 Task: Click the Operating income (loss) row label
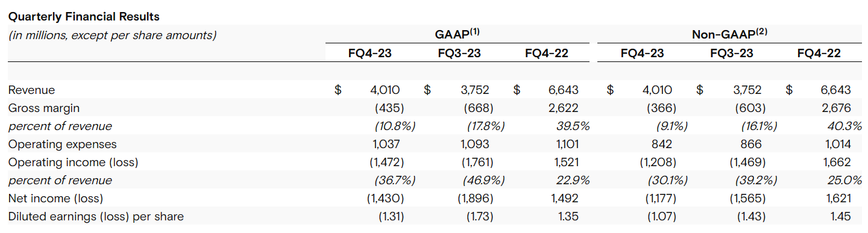(x=73, y=162)
